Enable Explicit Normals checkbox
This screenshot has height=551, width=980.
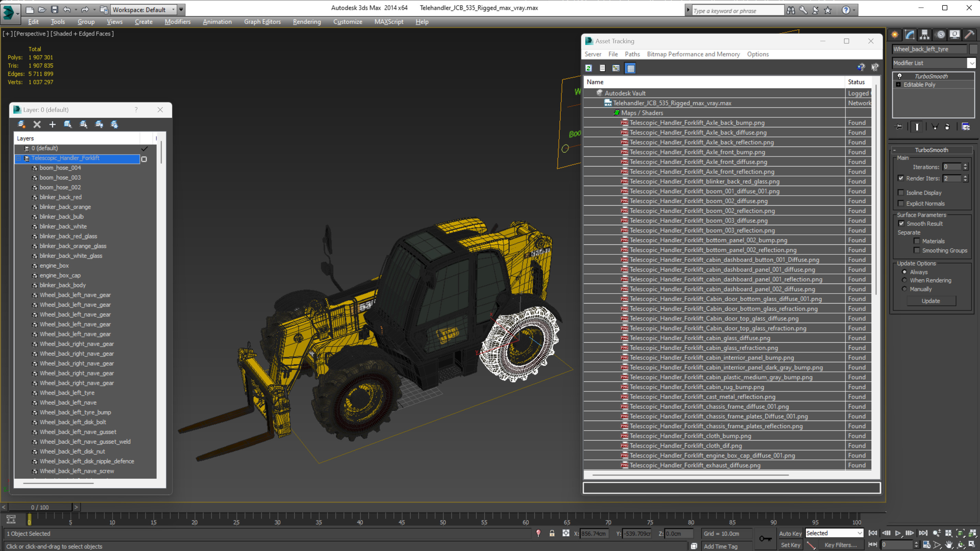pyautogui.click(x=901, y=204)
